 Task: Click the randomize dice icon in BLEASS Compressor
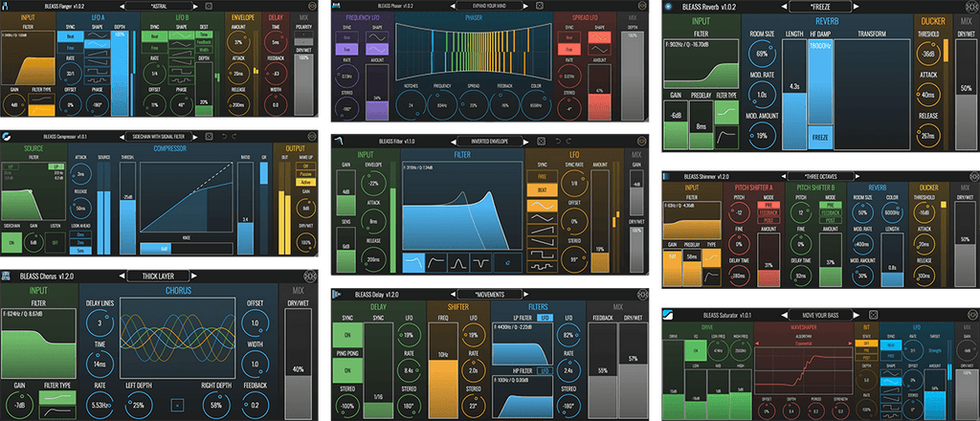209,137
